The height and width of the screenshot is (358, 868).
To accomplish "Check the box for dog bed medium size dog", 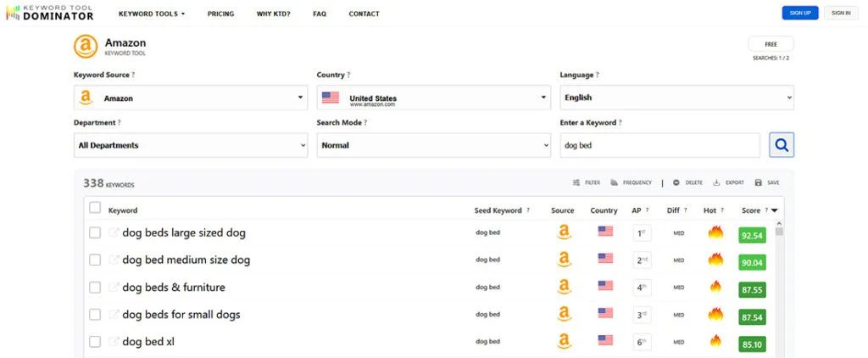I will [95, 260].
